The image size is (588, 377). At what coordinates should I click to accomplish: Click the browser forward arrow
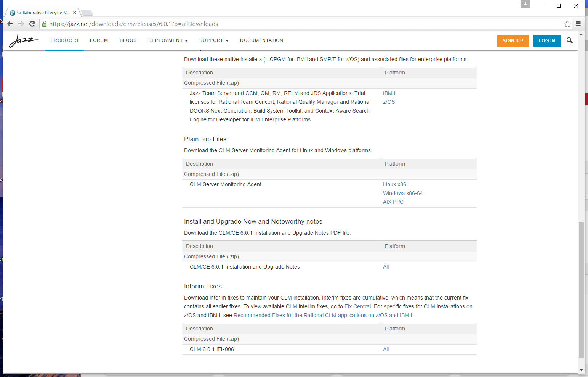(x=21, y=24)
